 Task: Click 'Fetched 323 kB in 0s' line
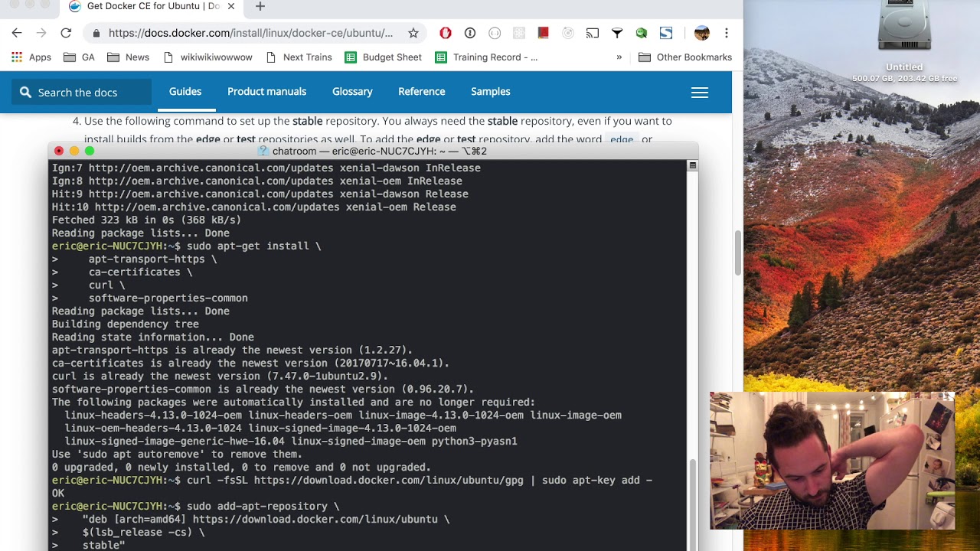(x=147, y=220)
